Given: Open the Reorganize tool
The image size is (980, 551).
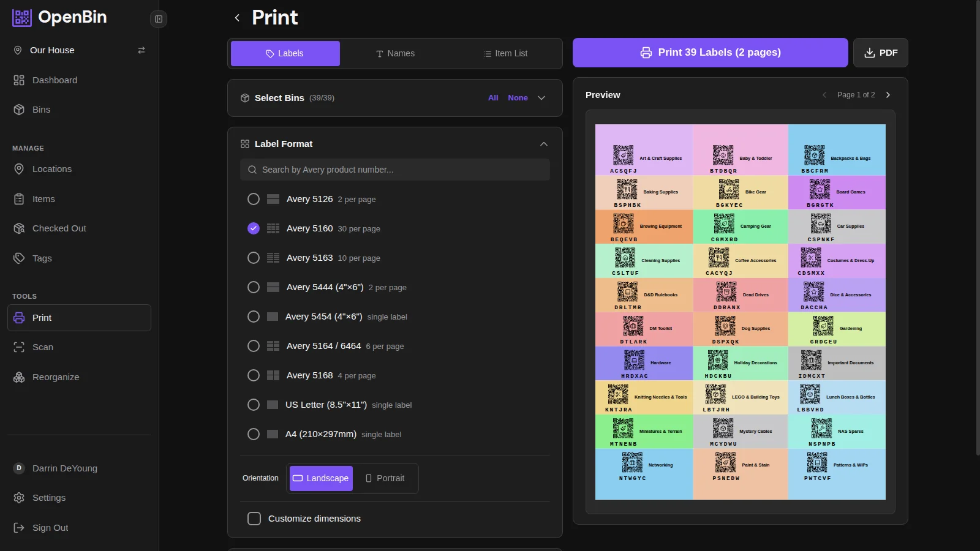Looking at the screenshot, I should pos(56,377).
